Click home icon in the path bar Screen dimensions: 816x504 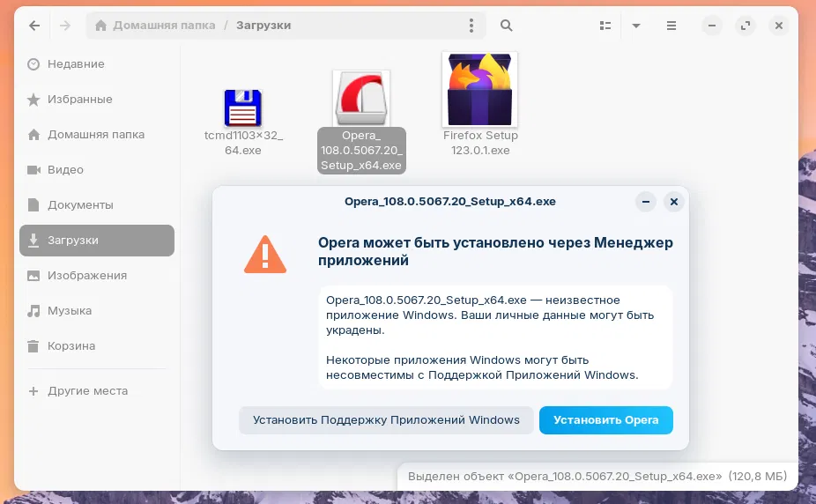click(101, 26)
